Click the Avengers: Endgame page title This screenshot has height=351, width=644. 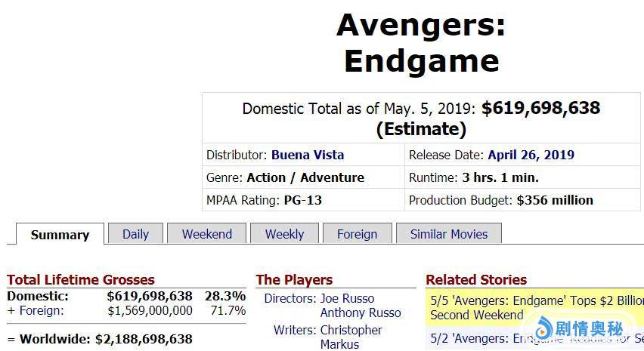[x=421, y=43]
